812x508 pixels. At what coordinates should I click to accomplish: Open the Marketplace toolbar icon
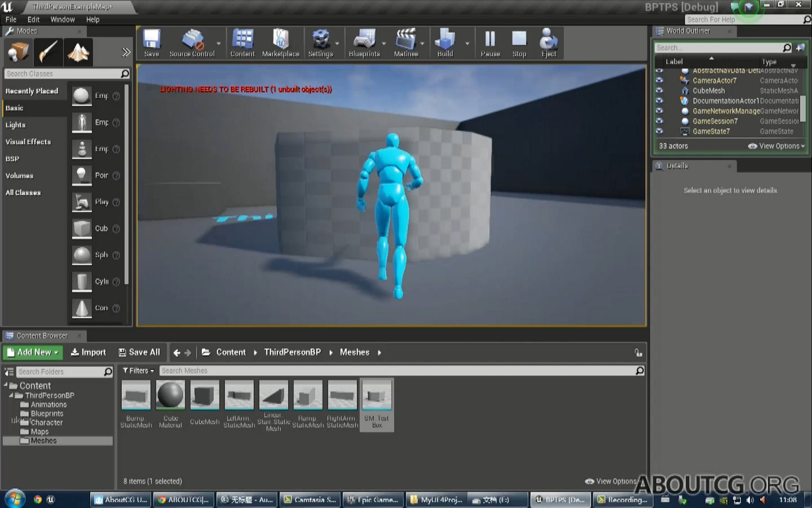280,43
